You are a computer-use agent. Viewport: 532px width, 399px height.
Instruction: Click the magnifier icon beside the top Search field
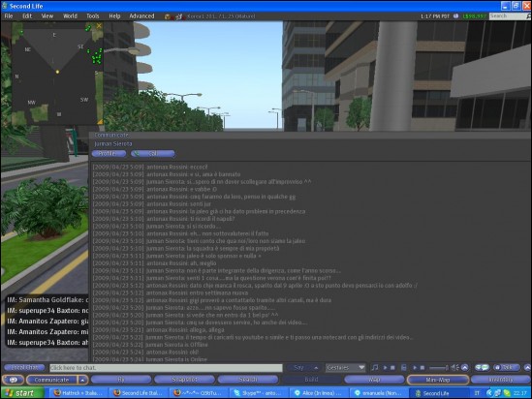[x=528, y=15]
